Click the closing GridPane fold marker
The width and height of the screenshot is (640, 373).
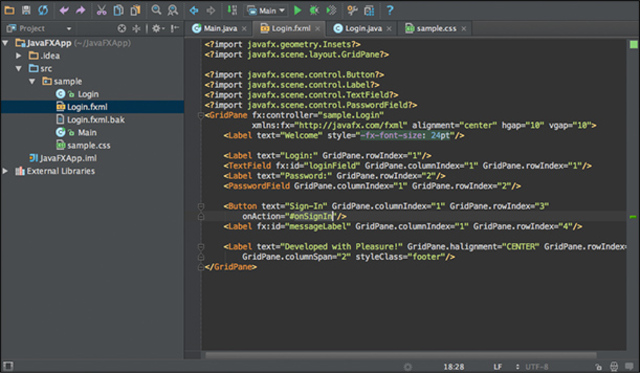tap(201, 267)
